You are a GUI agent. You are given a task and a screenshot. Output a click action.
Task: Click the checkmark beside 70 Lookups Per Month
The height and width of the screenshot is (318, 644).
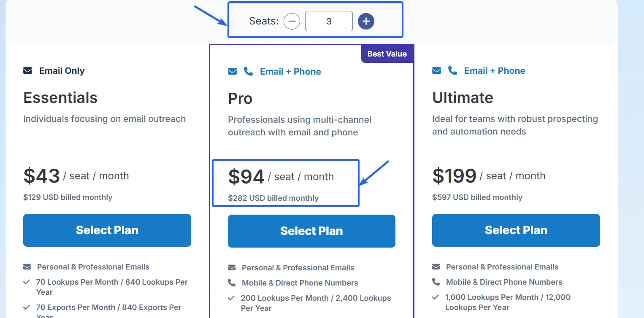tap(27, 282)
